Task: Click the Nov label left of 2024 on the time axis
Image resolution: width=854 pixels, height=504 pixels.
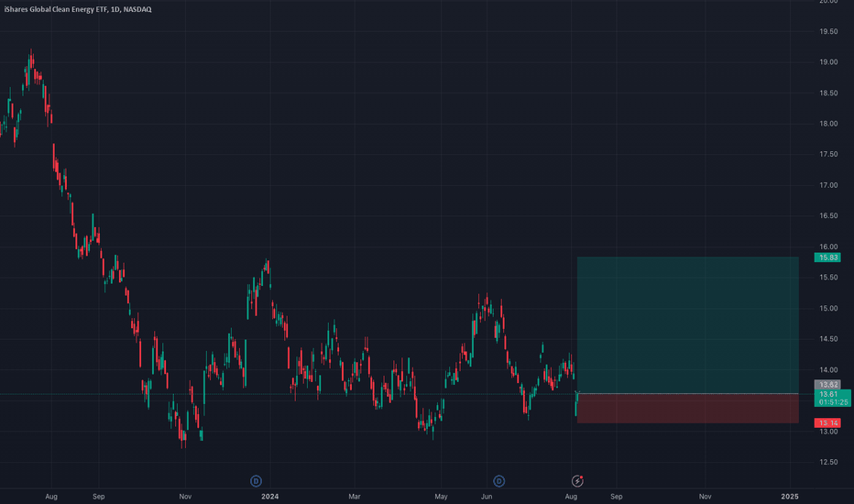Action: click(x=185, y=497)
